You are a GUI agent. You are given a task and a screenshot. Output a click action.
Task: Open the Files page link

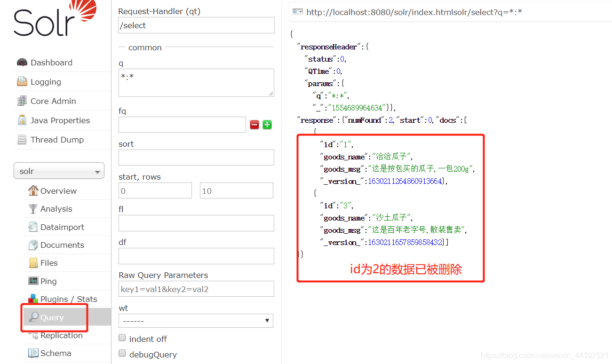[x=49, y=263]
